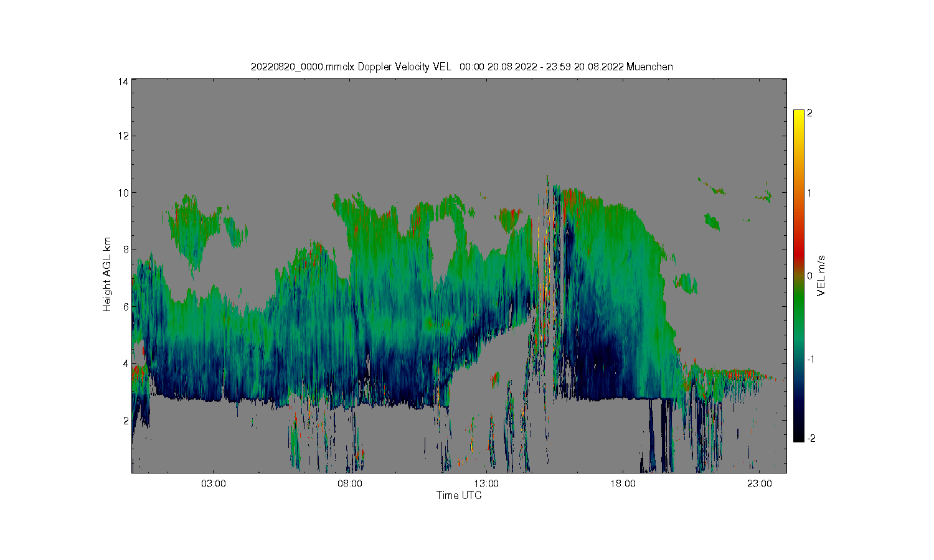
Task: Click the colorbar tick label '-2' at bottom
Action: (811, 439)
